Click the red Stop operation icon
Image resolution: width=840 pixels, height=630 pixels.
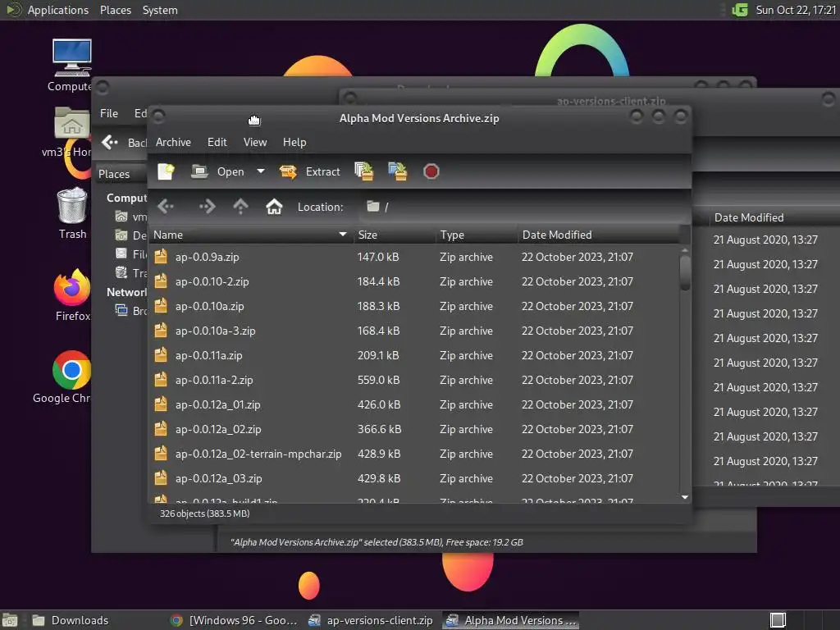431,171
